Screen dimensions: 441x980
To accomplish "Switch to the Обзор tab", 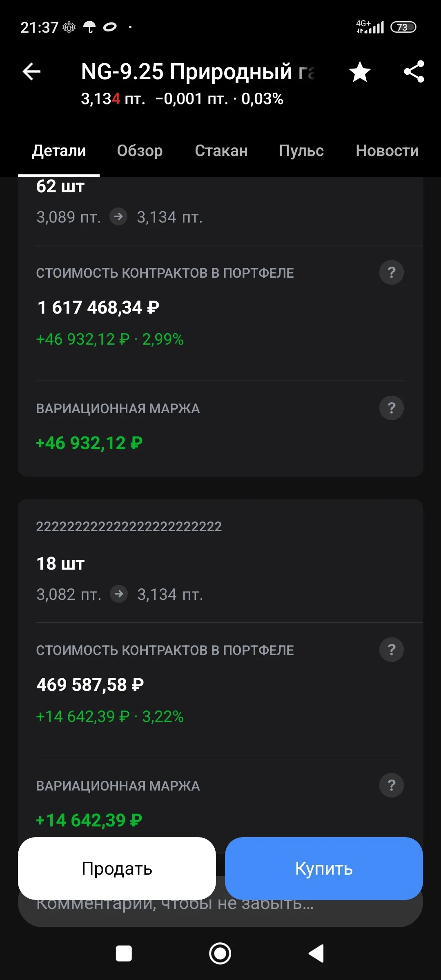I will coord(140,151).
